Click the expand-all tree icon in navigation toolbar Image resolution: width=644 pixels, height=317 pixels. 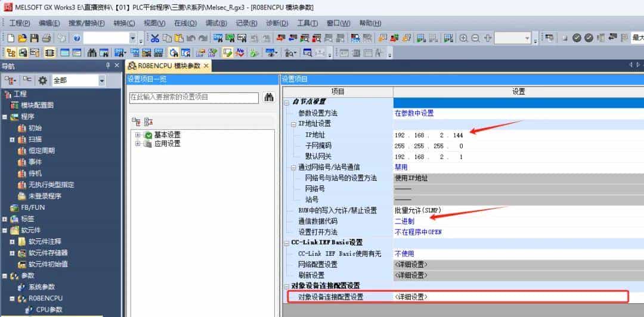tap(11, 81)
